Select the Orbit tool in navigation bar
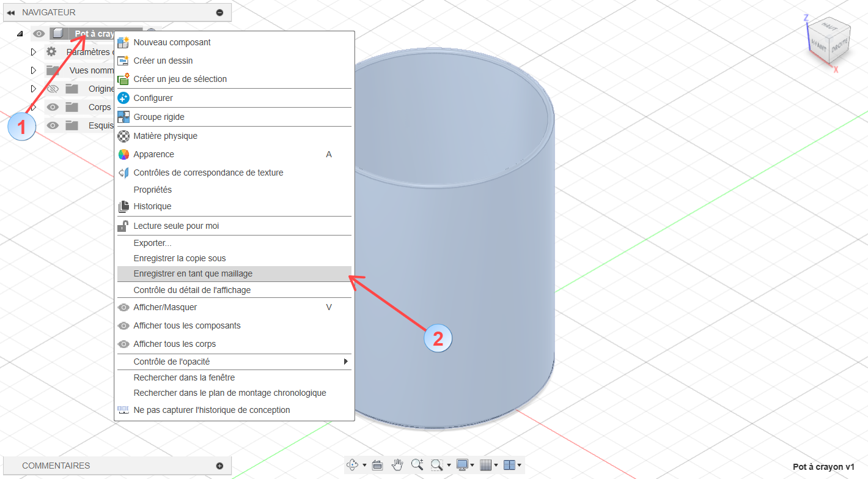Image resolution: width=868 pixels, height=479 pixels. point(353,465)
